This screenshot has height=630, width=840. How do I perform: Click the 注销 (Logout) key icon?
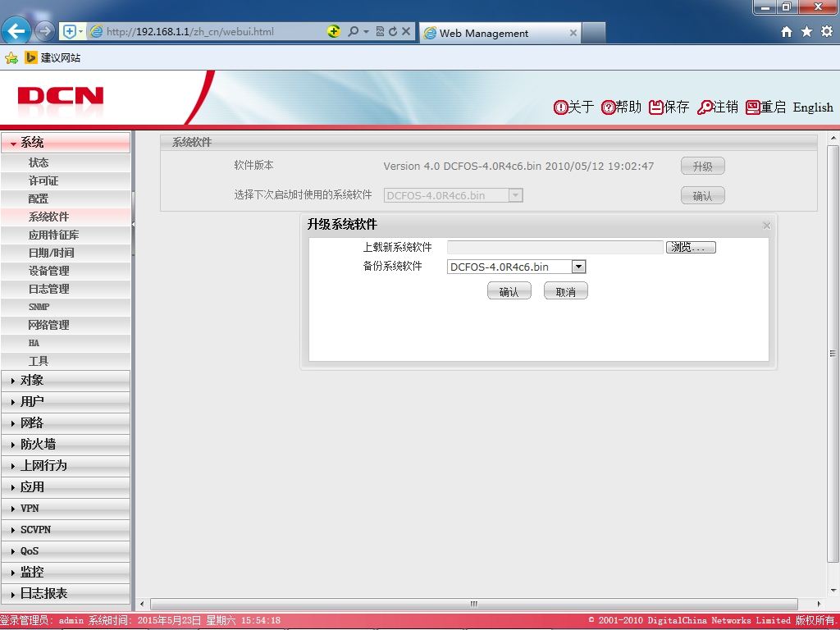705,107
